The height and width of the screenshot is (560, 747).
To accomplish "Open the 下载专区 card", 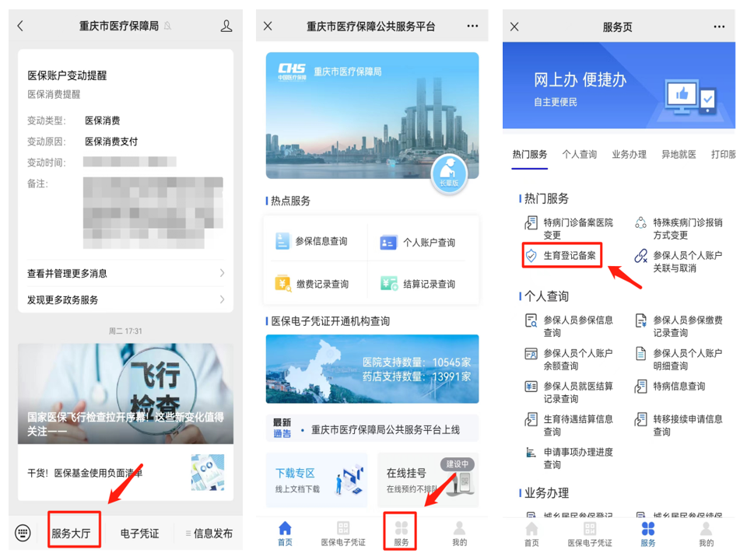I will [317, 480].
